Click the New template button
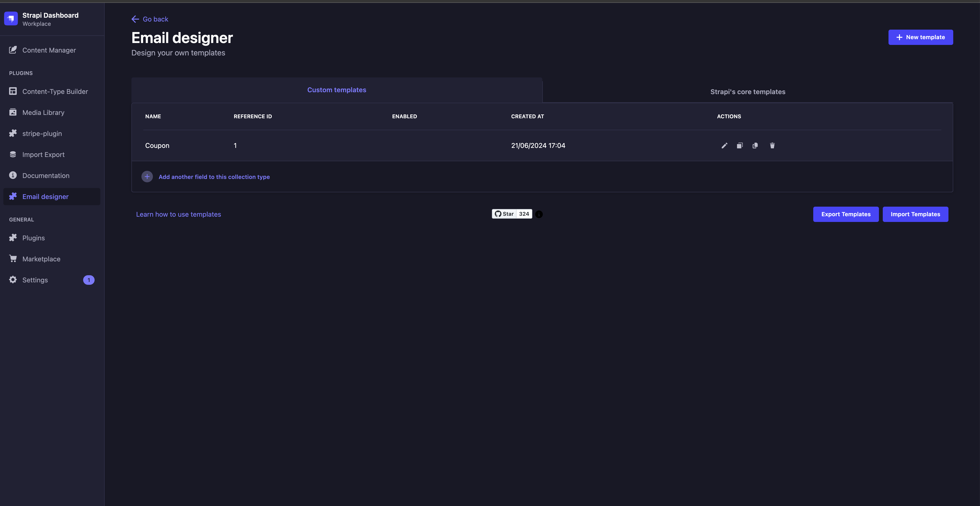980x506 pixels. [920, 37]
